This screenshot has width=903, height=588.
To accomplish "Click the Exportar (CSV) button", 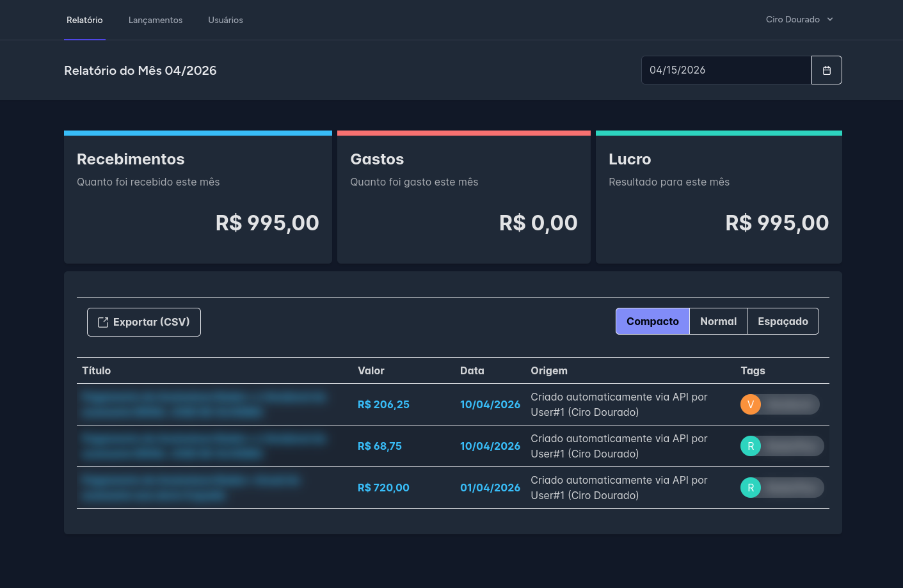I will pos(144,322).
